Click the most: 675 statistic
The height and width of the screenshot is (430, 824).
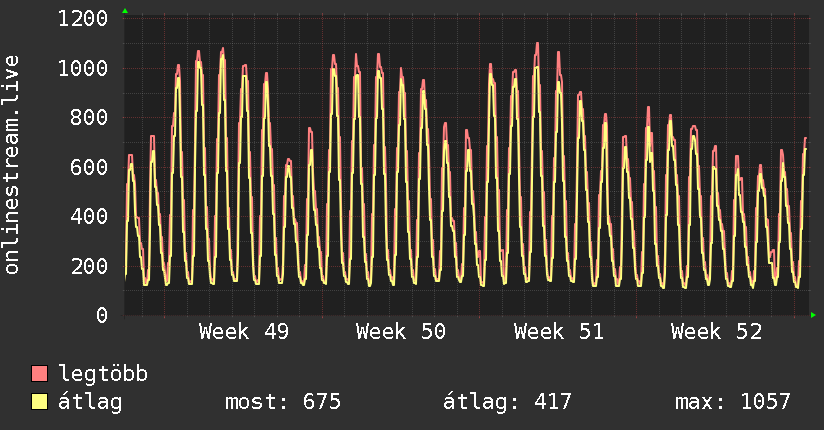click(x=284, y=402)
